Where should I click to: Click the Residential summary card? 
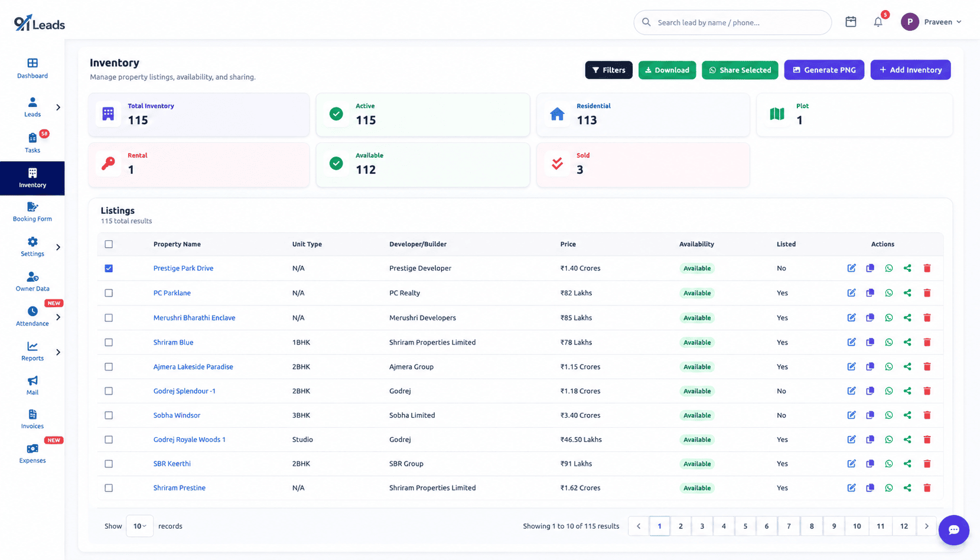(x=643, y=115)
